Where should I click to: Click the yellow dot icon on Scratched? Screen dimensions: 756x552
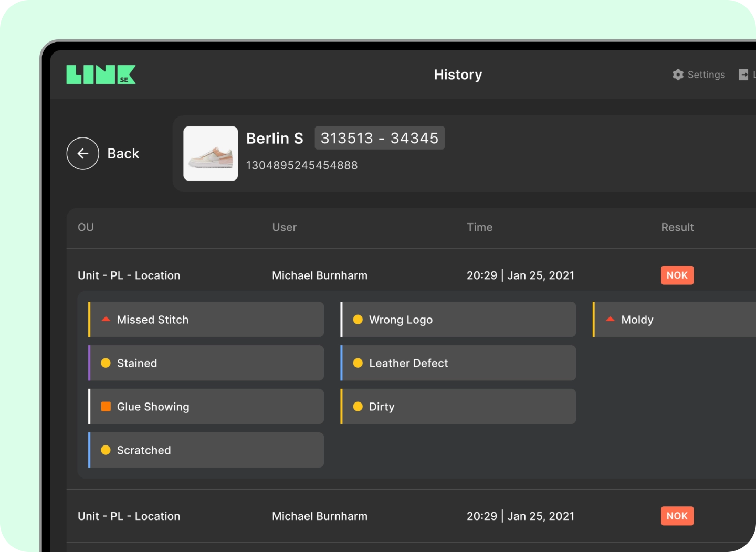pyautogui.click(x=105, y=450)
